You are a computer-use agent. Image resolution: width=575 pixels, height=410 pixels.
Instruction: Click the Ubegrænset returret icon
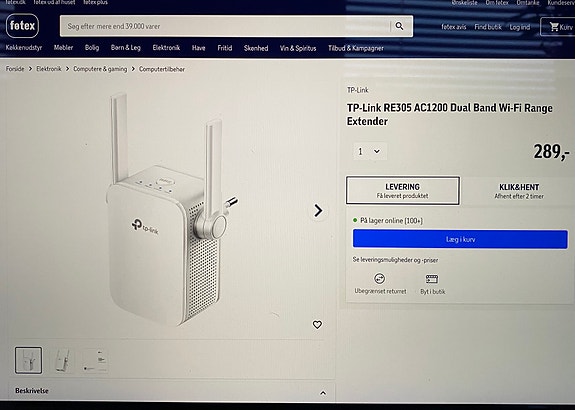[380, 278]
